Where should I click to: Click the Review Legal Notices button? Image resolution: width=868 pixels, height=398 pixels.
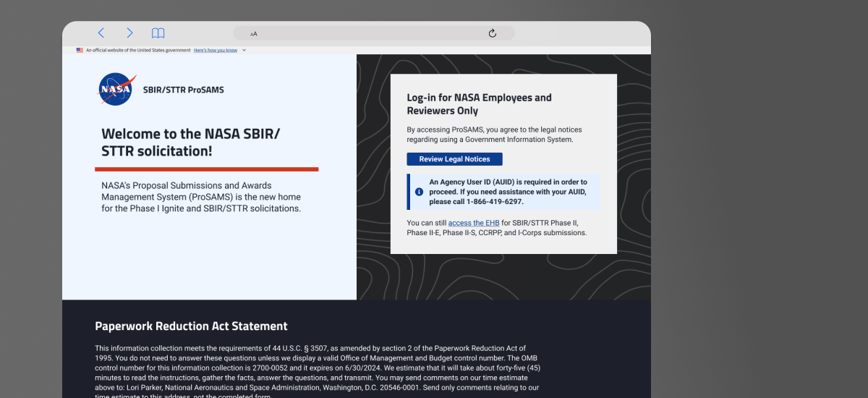pyautogui.click(x=454, y=159)
